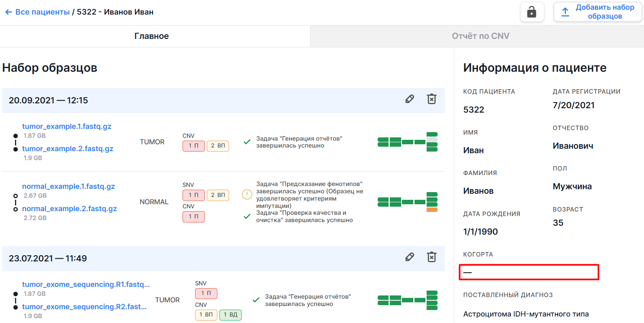Click SNV 1 П badge for normal sample
Screen dimensions: 644x323
coord(193,195)
